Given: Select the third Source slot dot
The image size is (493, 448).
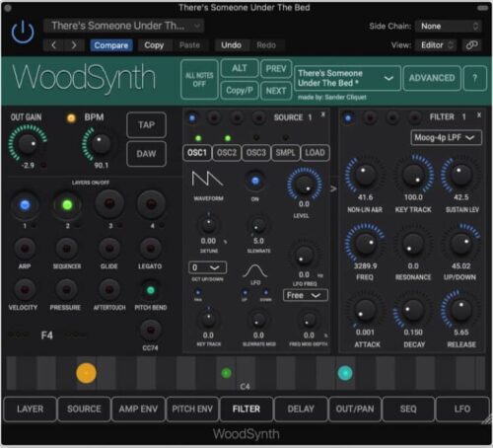Looking at the screenshot, I should 237,117.
